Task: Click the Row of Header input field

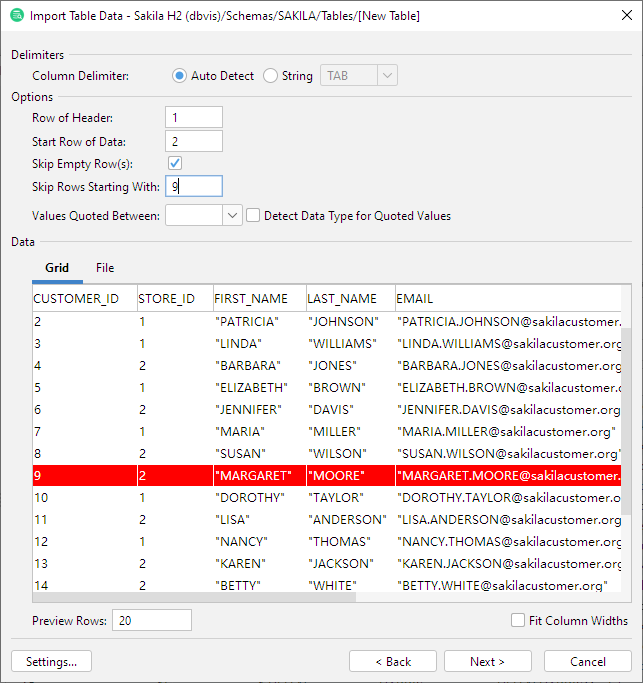Action: coord(193,118)
